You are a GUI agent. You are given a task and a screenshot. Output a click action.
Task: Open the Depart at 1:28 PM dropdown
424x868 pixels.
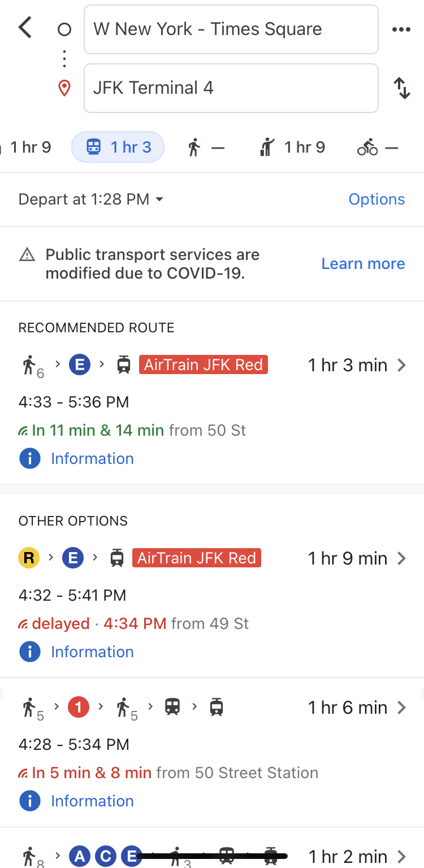(x=90, y=199)
